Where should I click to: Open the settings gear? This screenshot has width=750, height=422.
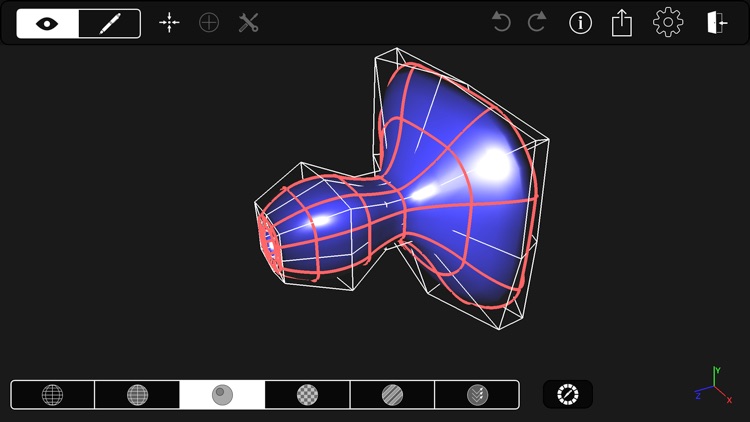point(668,22)
